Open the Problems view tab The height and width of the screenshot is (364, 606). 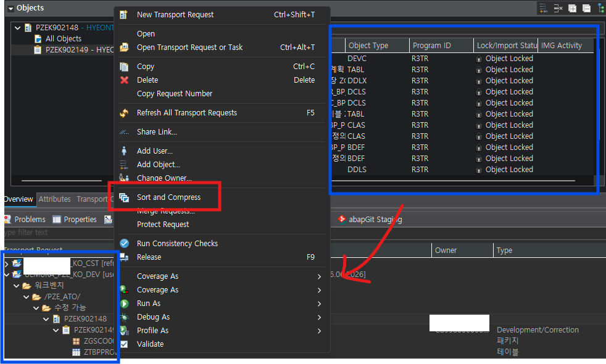coord(25,220)
